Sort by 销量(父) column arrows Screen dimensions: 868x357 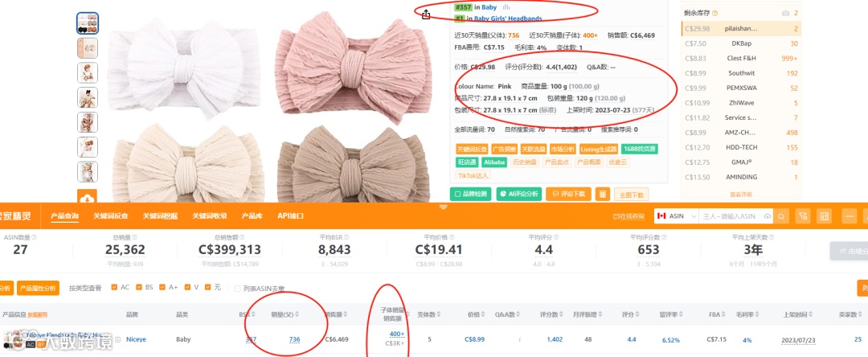(x=297, y=314)
